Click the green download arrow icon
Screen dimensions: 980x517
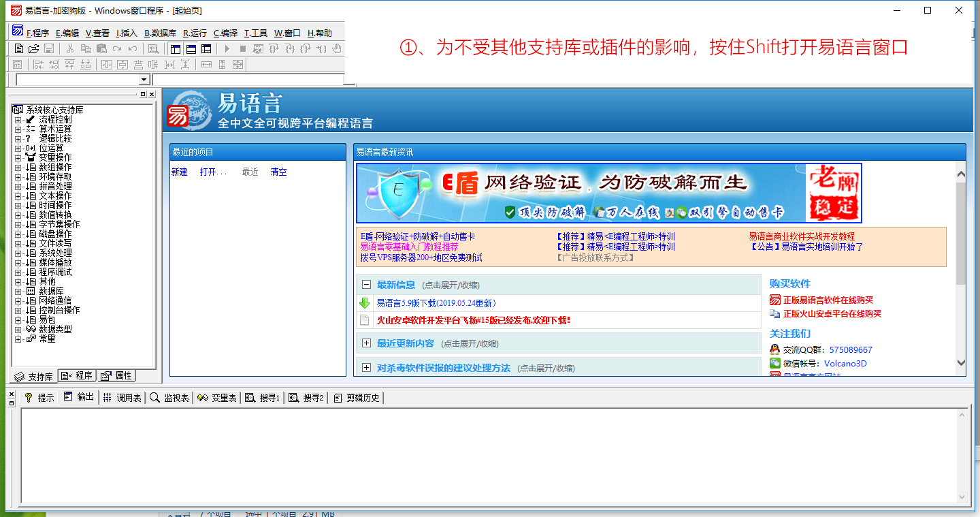point(365,304)
